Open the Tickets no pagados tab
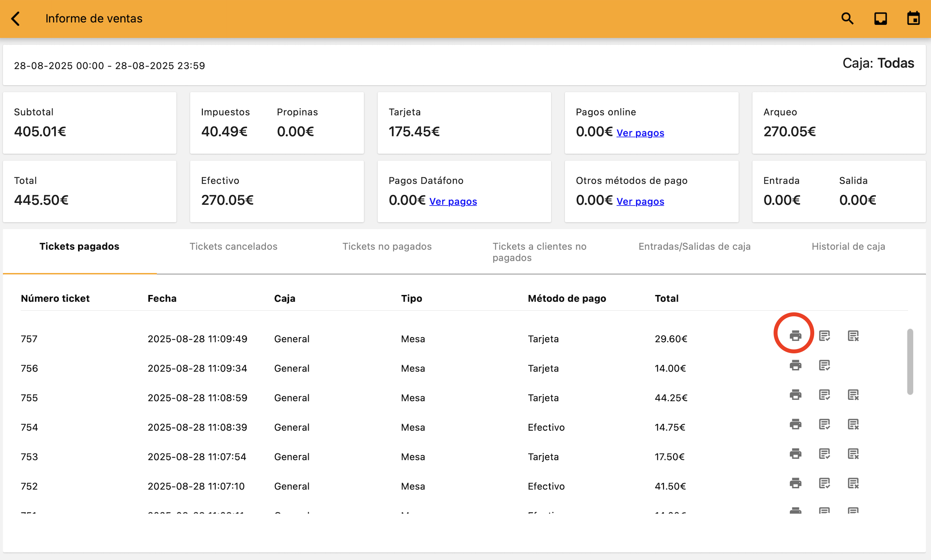 [x=387, y=246]
